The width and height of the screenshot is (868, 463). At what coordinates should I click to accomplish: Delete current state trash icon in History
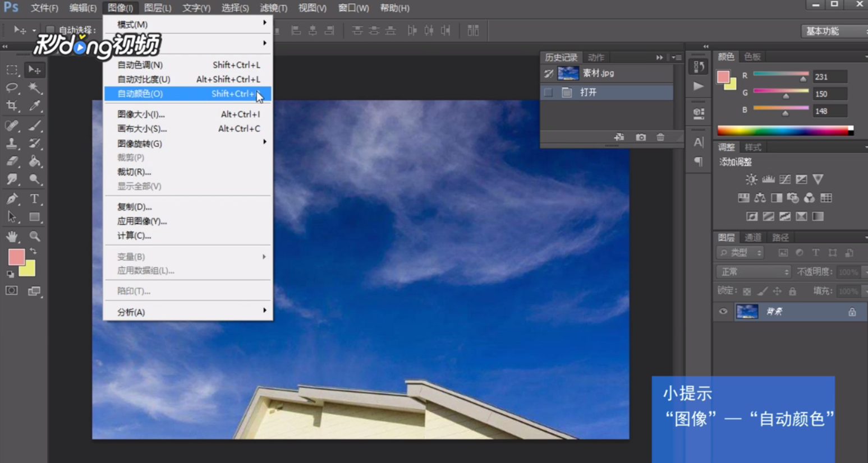pos(660,137)
